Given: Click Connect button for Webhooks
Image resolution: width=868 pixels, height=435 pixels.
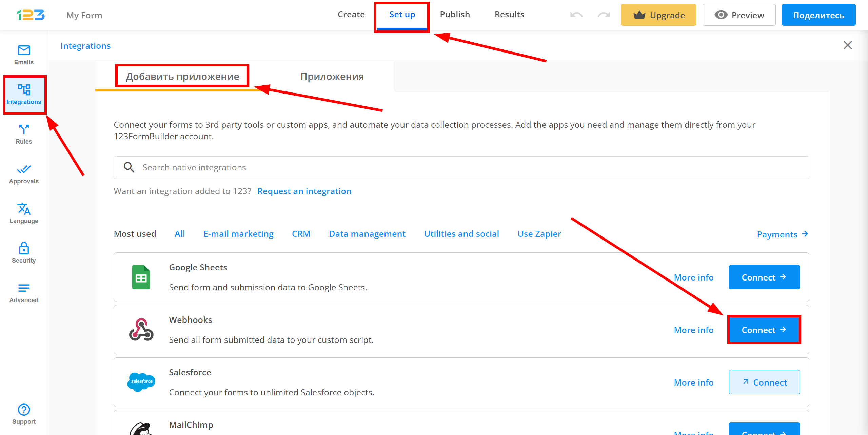Looking at the screenshot, I should 763,330.
